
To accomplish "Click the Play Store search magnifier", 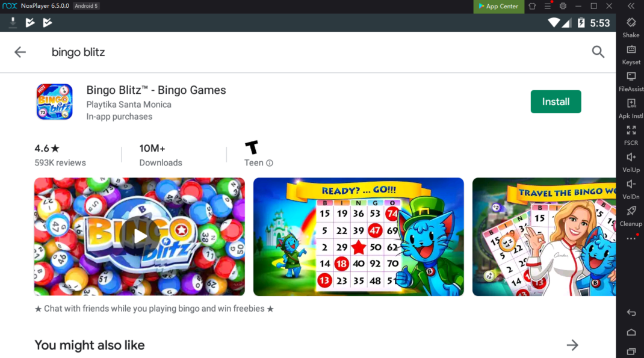I will point(598,52).
